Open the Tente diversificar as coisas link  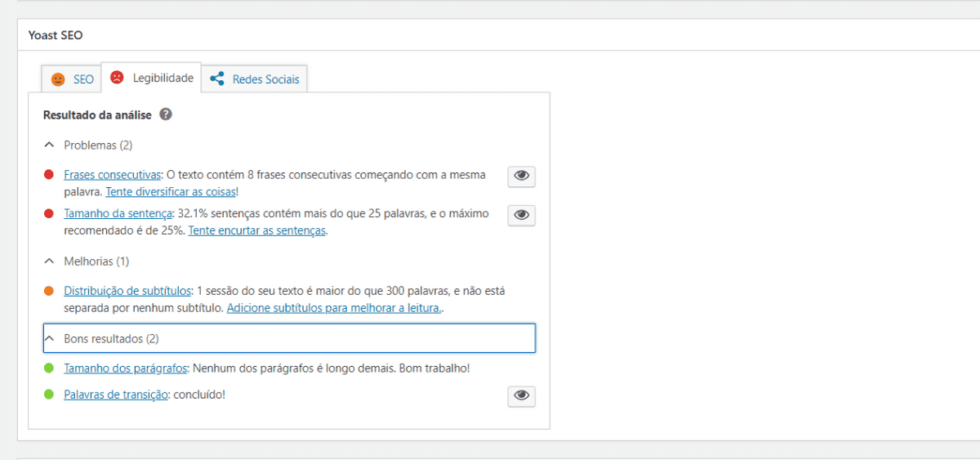click(171, 191)
